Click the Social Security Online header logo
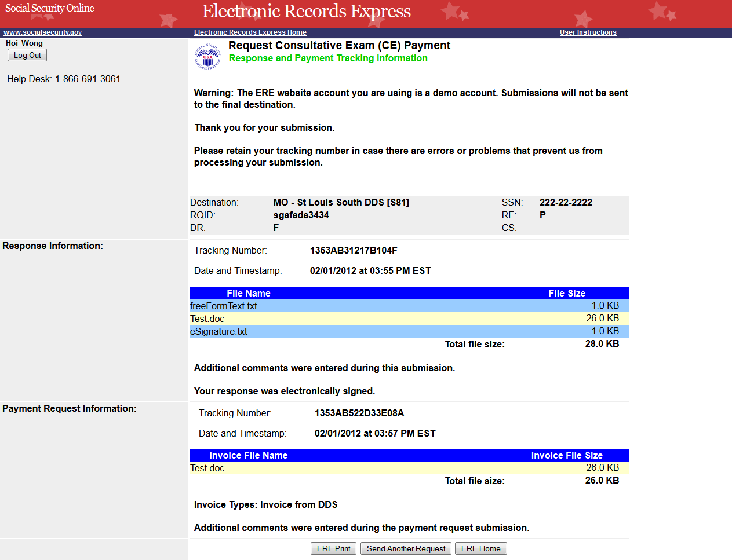 point(50,8)
